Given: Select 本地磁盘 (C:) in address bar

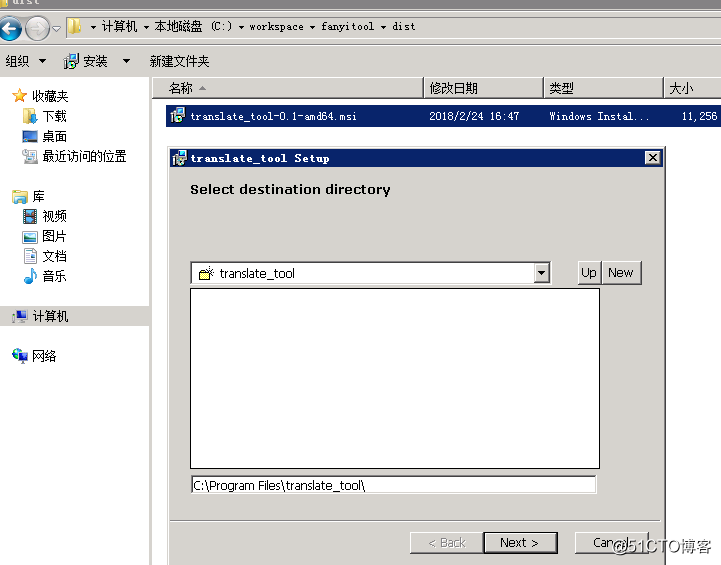Looking at the screenshot, I should tap(193, 27).
